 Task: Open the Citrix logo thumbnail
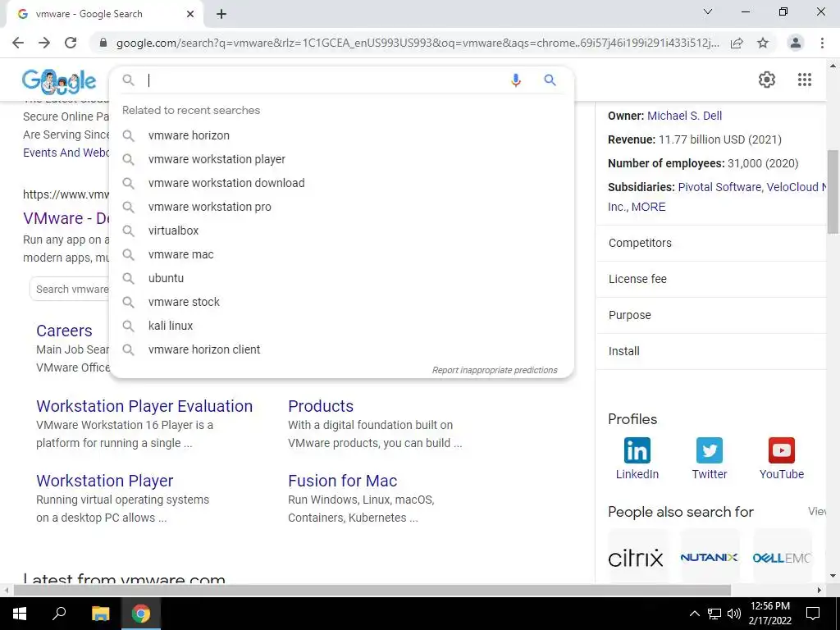(636, 557)
